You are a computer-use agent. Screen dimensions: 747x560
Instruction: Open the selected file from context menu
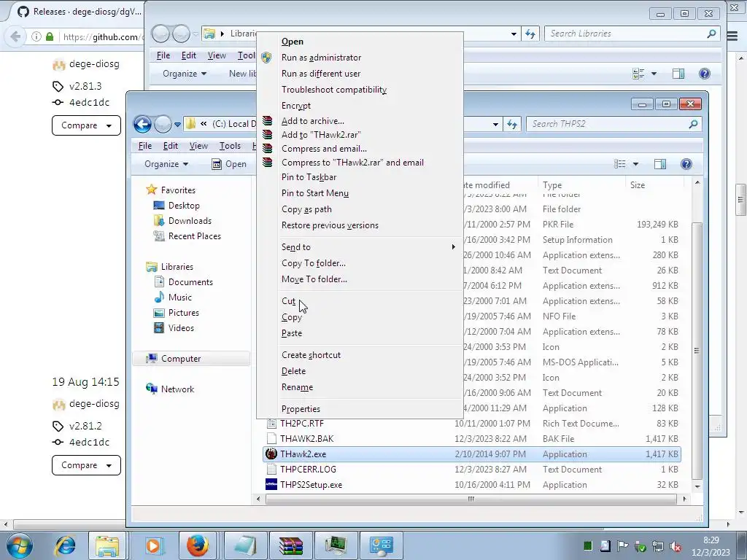[x=292, y=42]
